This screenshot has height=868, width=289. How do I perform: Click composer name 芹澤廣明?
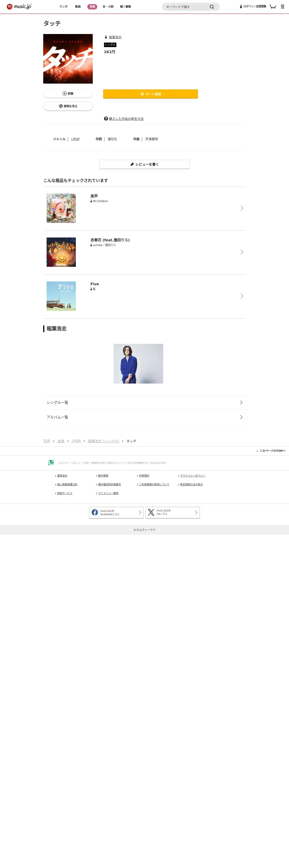151,139
